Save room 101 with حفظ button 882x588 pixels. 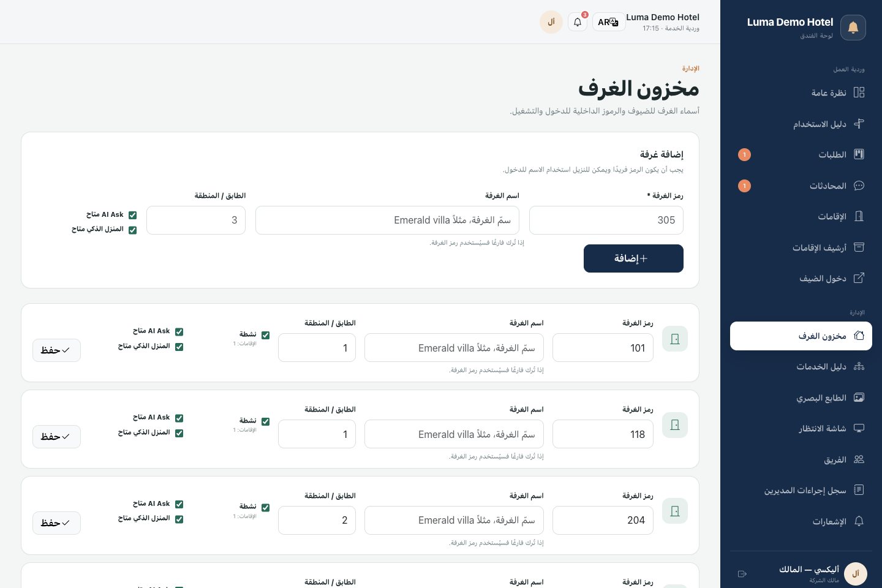(x=56, y=350)
